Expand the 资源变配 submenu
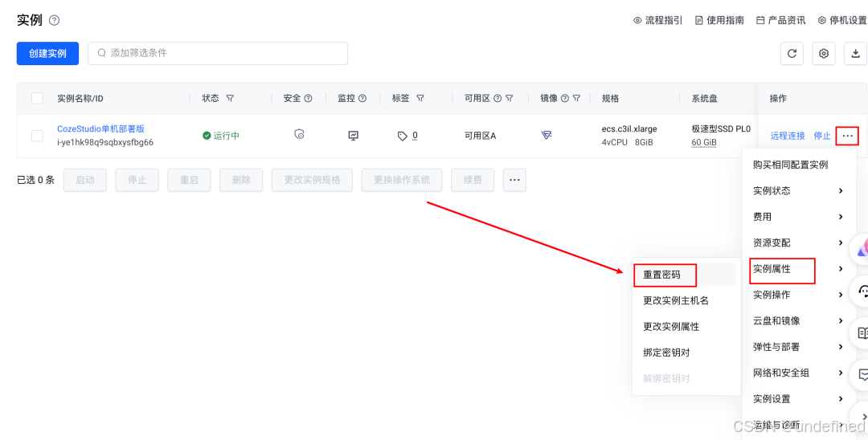This screenshot has height=440, width=868. (797, 242)
